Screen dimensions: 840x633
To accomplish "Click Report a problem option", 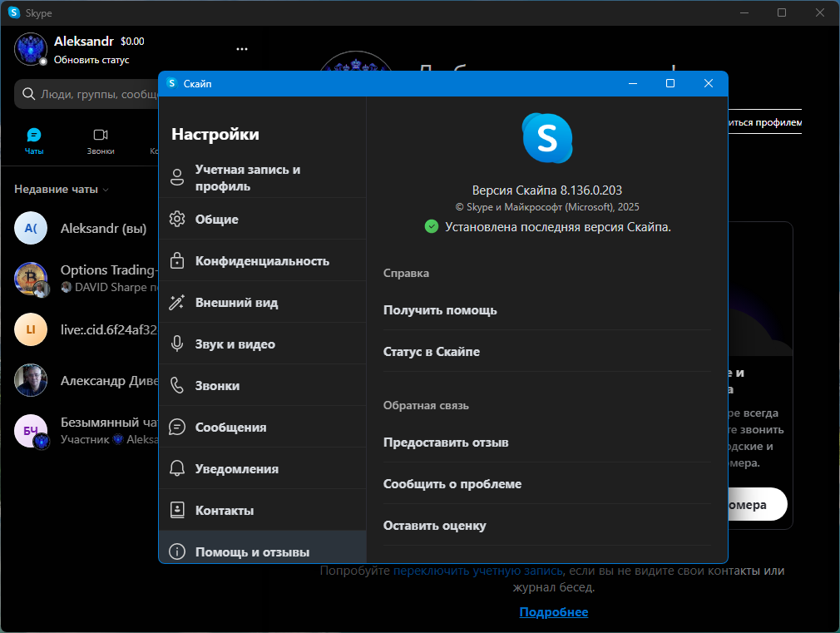I will 452,484.
